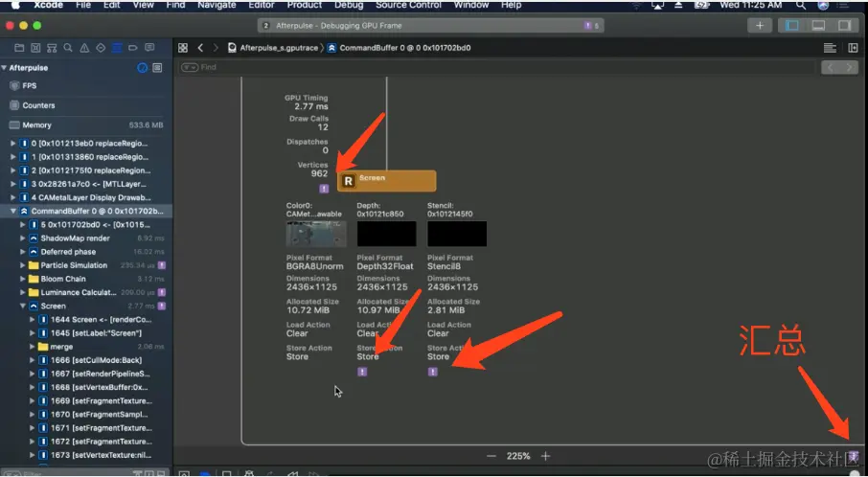
Task: Open the Editor menu
Action: (262, 5)
